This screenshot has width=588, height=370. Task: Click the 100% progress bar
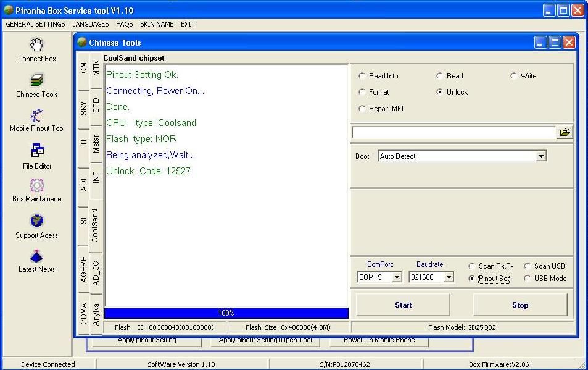[226, 313]
